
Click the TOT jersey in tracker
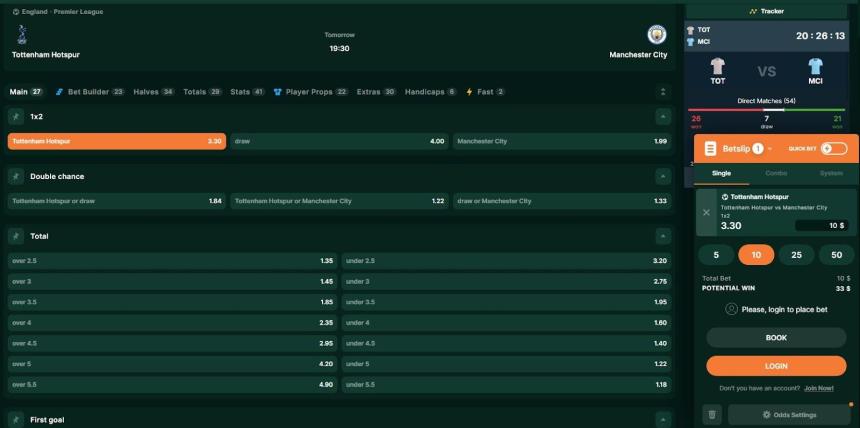717,66
